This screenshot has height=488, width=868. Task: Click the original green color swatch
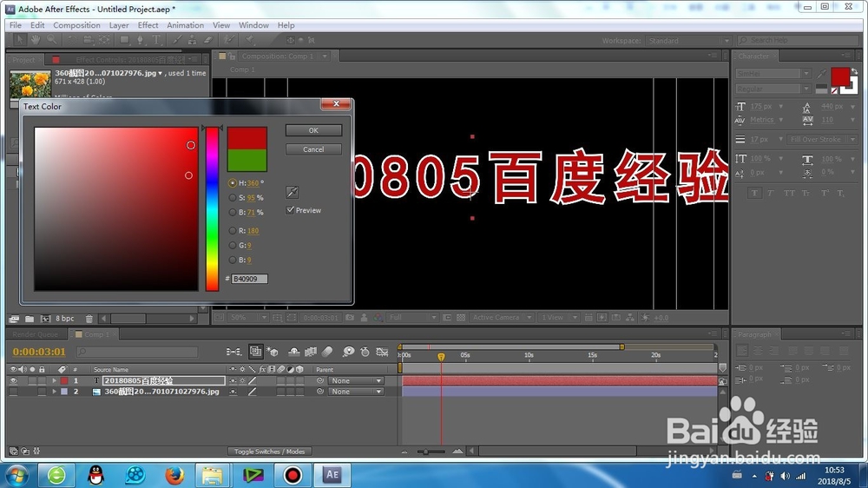(247, 161)
